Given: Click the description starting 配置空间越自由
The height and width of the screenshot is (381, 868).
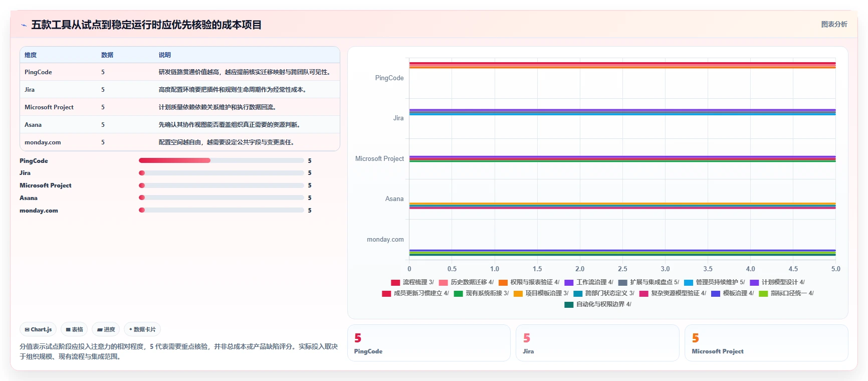Looking at the screenshot, I should coord(227,142).
